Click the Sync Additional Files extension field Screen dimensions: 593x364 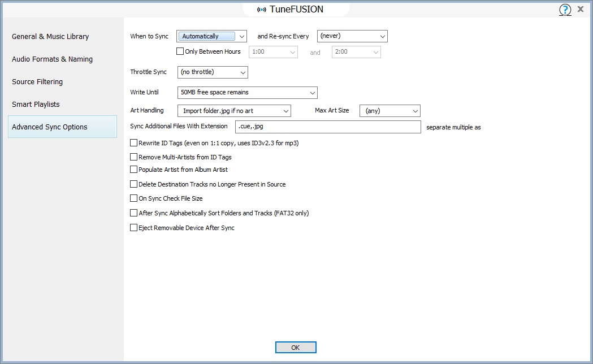click(328, 127)
